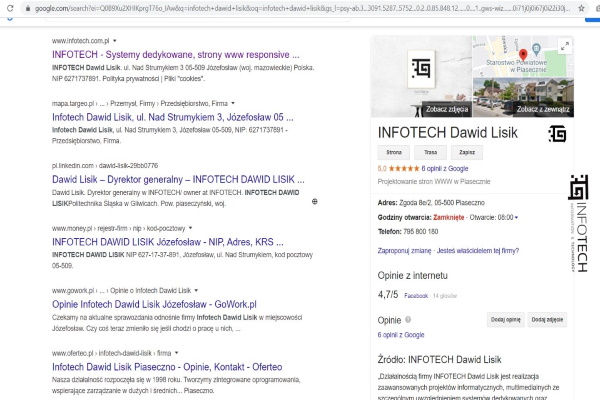Open Infotech Dawid Lisik, ul. Nad Strumykiem result
Viewport: 600px width, 400px height.
point(173,117)
